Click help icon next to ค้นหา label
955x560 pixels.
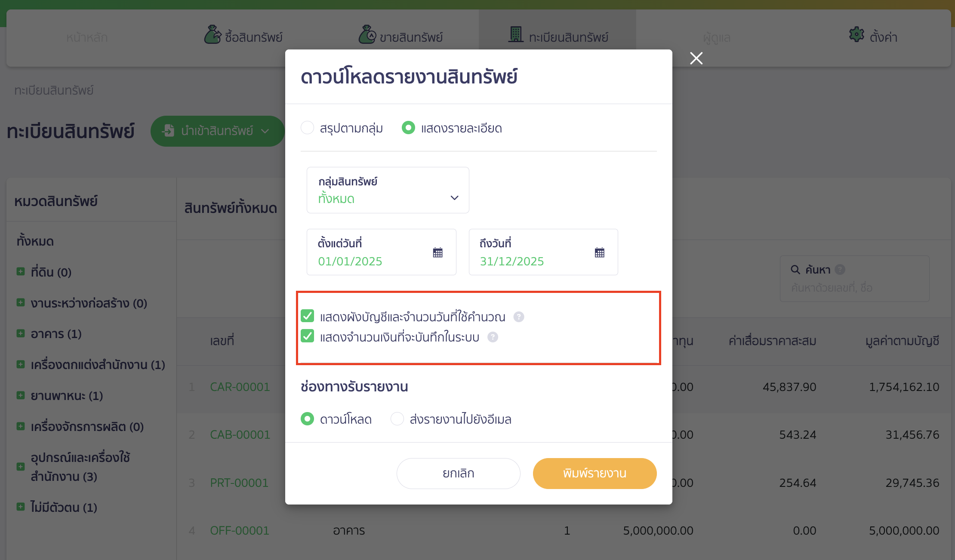(840, 269)
